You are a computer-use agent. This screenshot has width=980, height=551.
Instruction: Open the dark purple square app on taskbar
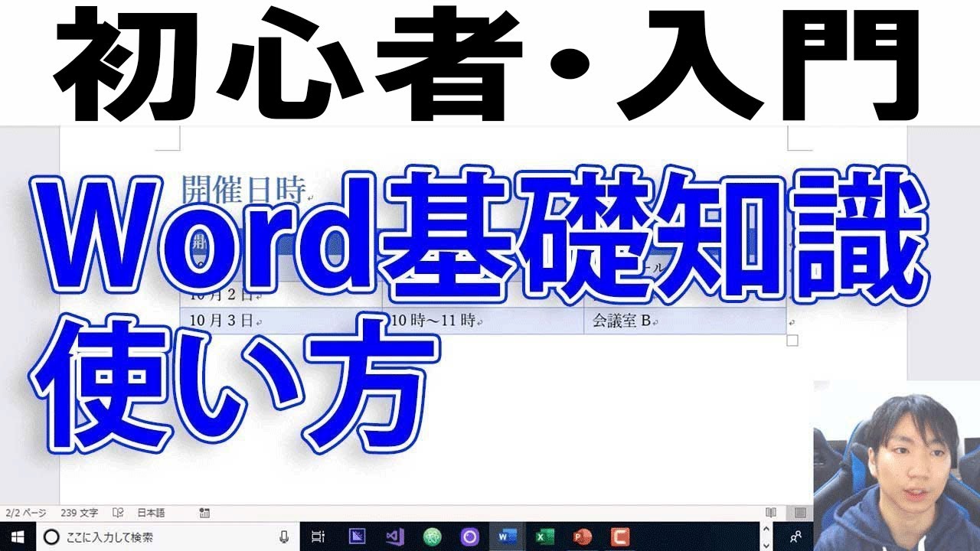357,536
